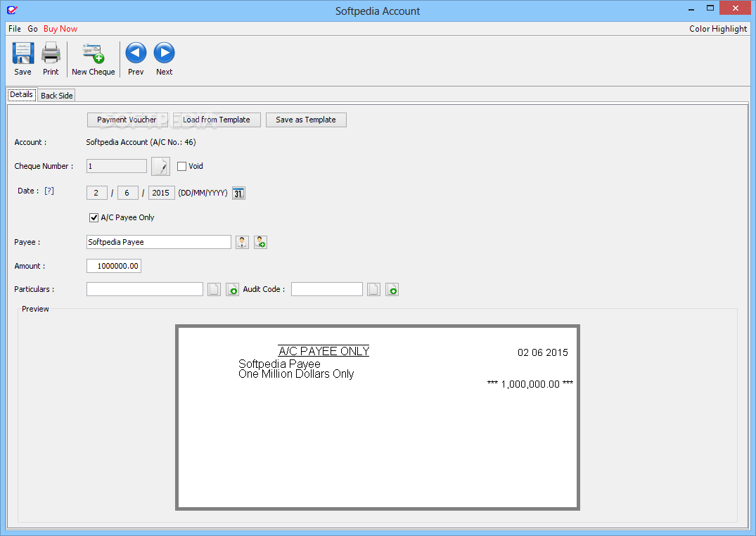Screen dimensions: 756x536
Task: Open the File menu
Action: click(15, 29)
